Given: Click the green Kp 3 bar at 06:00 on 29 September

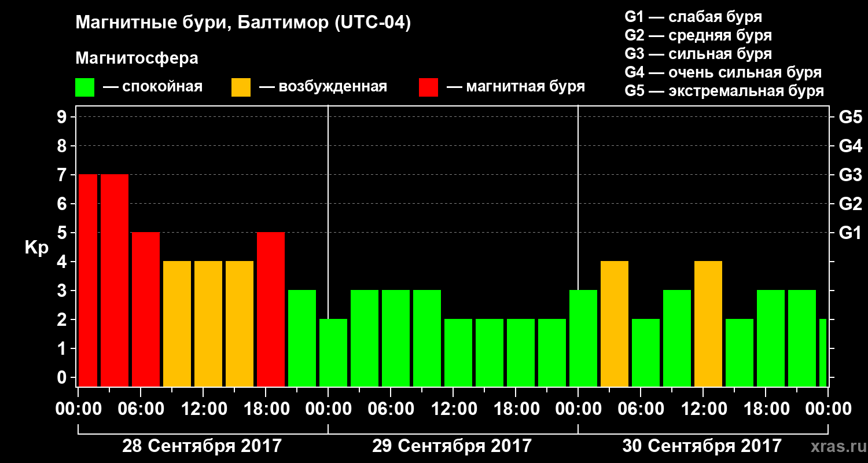Looking at the screenshot, I should point(396,339).
